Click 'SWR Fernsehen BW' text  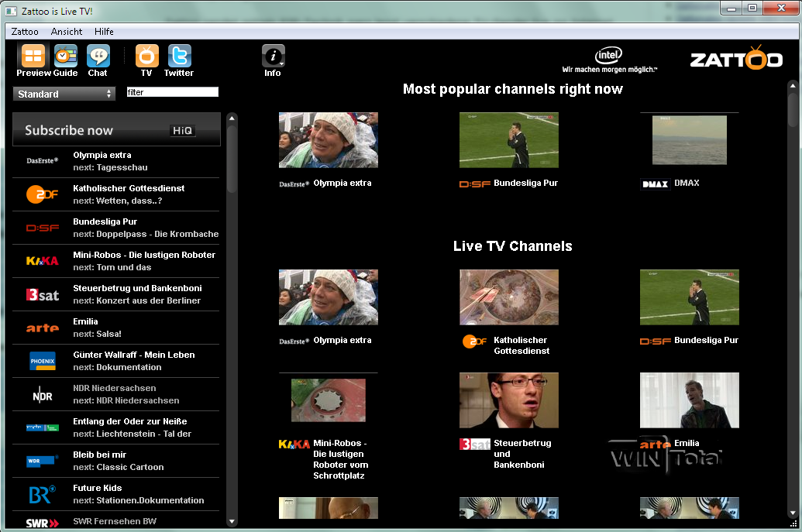click(x=115, y=521)
